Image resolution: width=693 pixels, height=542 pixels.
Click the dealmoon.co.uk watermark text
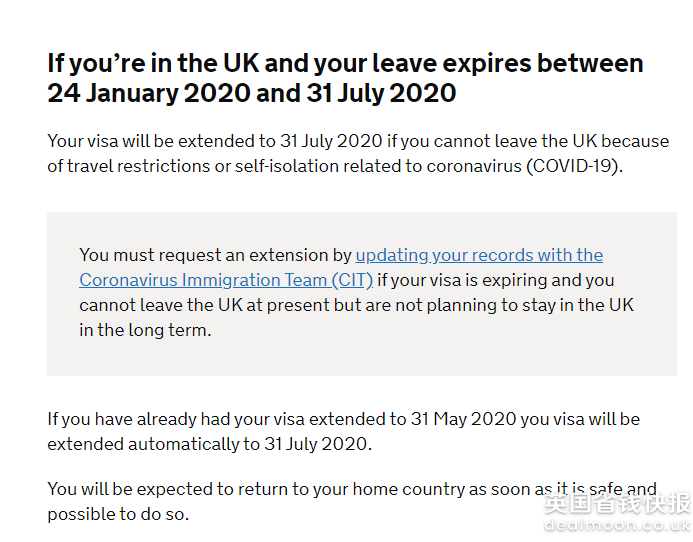pos(617,525)
